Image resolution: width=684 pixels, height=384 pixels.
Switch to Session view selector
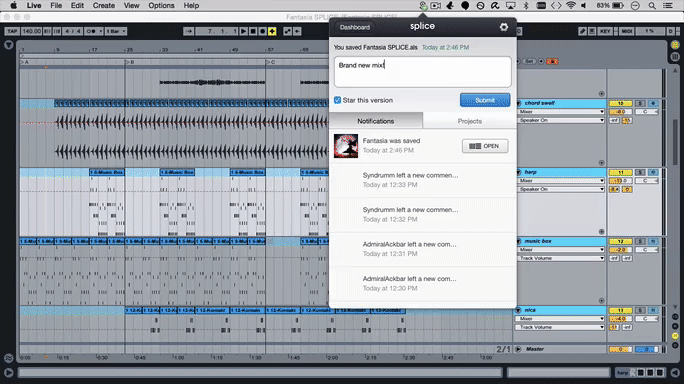tap(675, 57)
